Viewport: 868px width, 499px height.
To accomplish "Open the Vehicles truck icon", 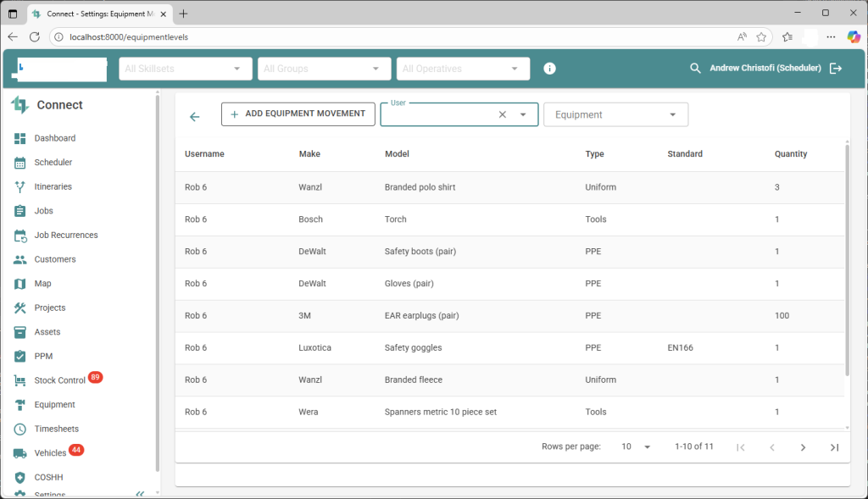I will tap(20, 453).
